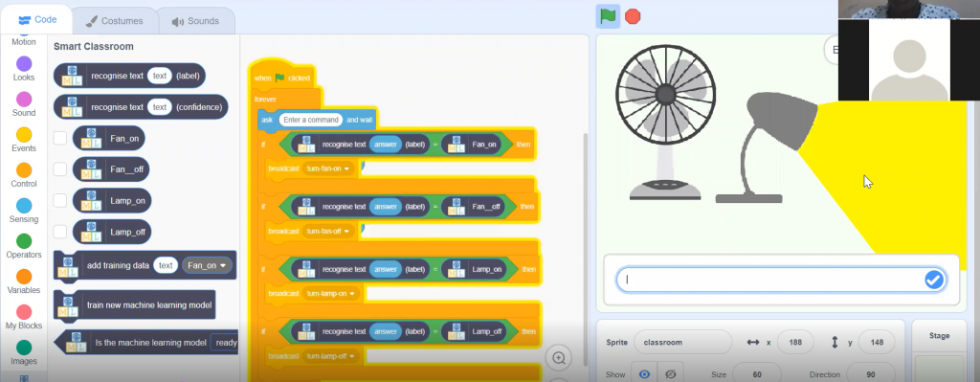Select the Events block category

point(24,141)
